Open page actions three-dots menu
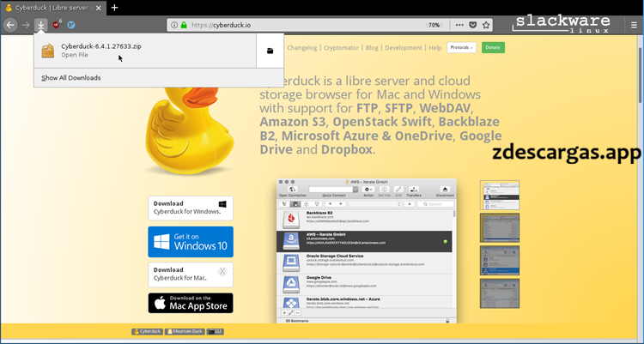 [459, 25]
